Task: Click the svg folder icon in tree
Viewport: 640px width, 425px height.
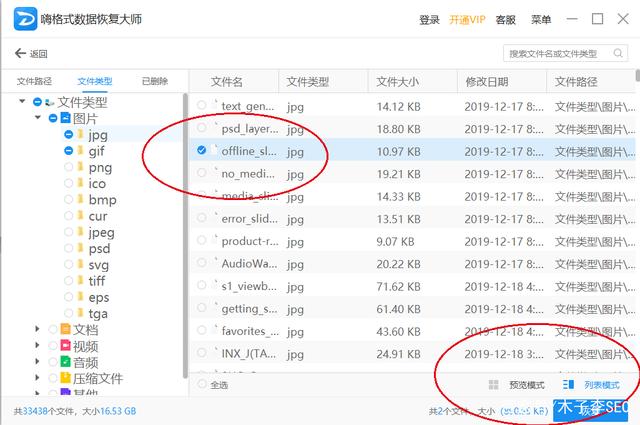Action: pyautogui.click(x=81, y=264)
